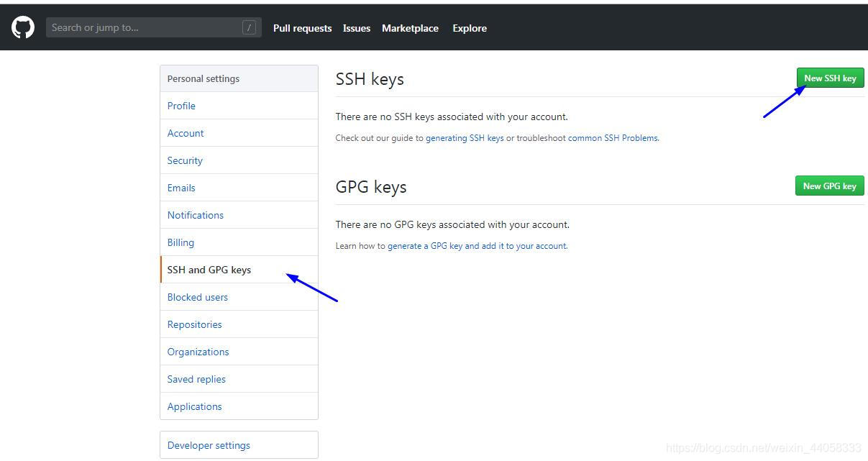The width and height of the screenshot is (868, 461).
Task: Open the common SSH Problems troubleshooting link
Action: pyautogui.click(x=612, y=137)
